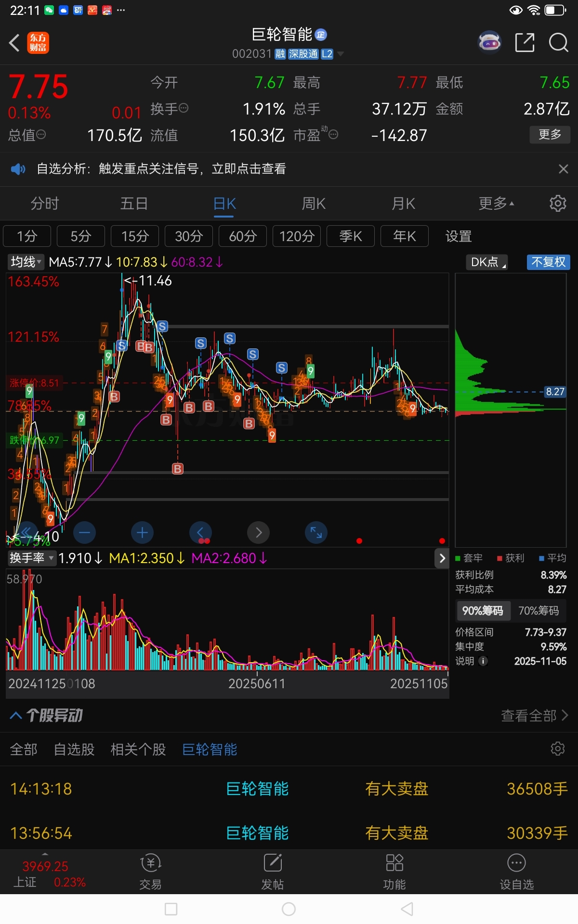This screenshot has height=924, width=578.
Task: Open the 功能 functions icon
Action: coord(394,872)
